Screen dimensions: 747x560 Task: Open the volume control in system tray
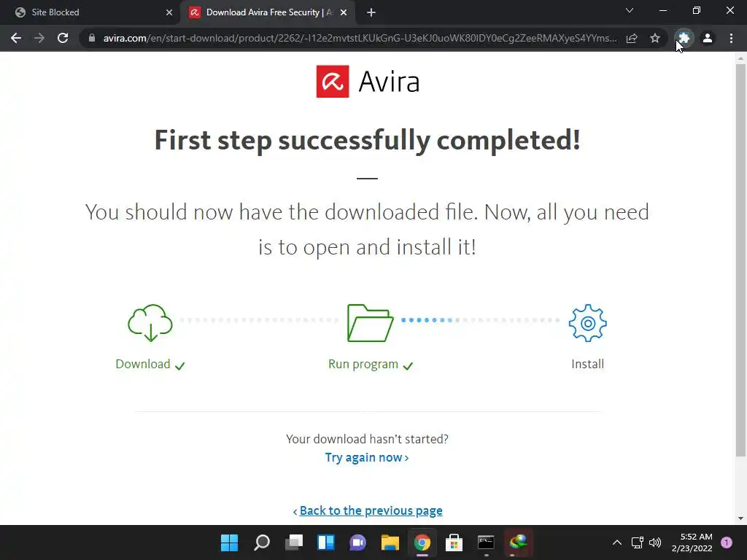click(x=655, y=542)
